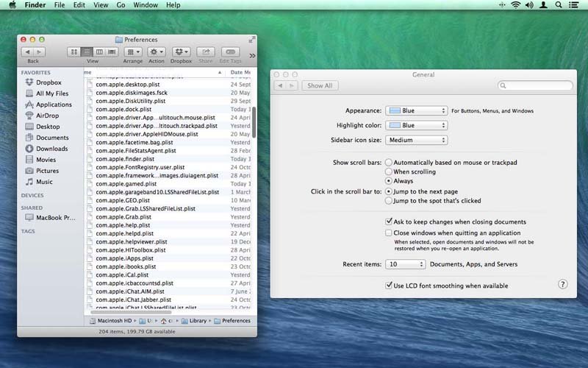The image size is (588, 368).
Task: Expand the Sidebar icon size popup
Action: (417, 140)
